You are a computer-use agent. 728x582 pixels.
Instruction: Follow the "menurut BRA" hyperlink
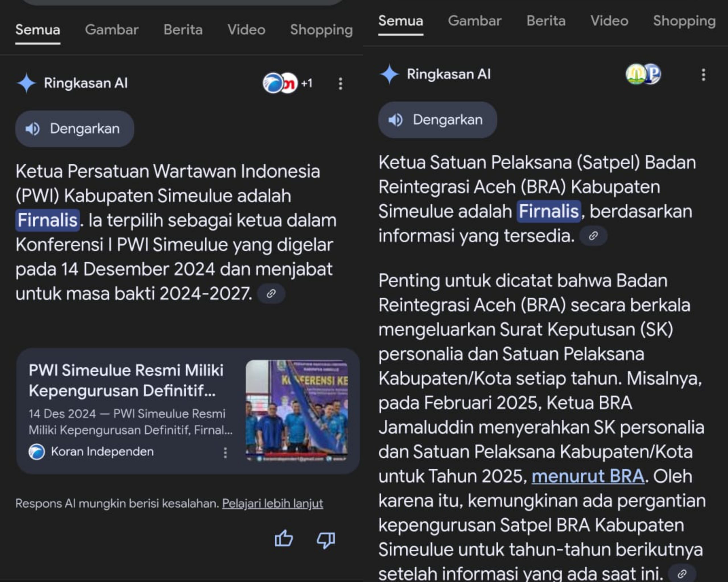(x=588, y=476)
